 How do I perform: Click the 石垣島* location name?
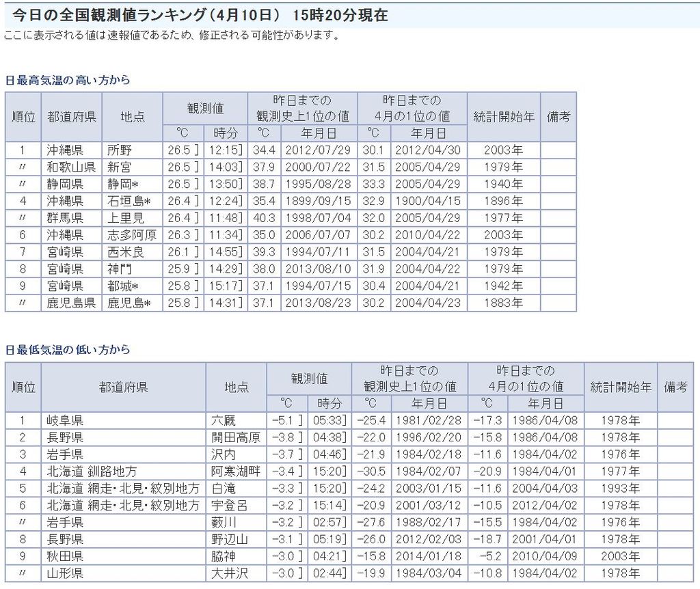click(128, 202)
